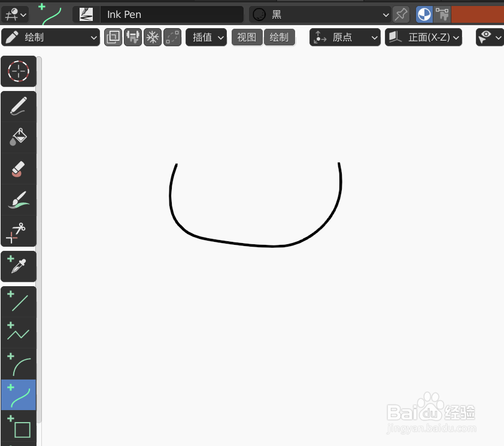The height and width of the screenshot is (446, 504).
Task: Select the Tint brush tool
Action: coord(18,201)
